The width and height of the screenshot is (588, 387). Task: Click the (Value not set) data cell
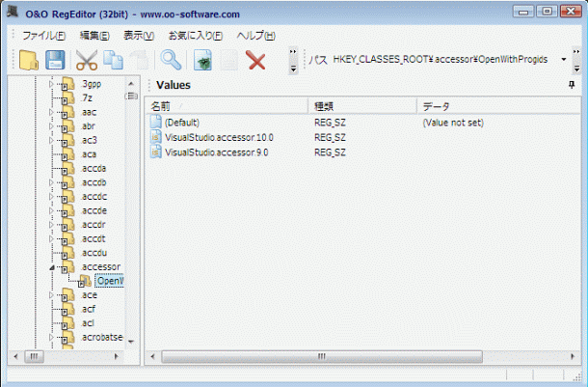[453, 123]
